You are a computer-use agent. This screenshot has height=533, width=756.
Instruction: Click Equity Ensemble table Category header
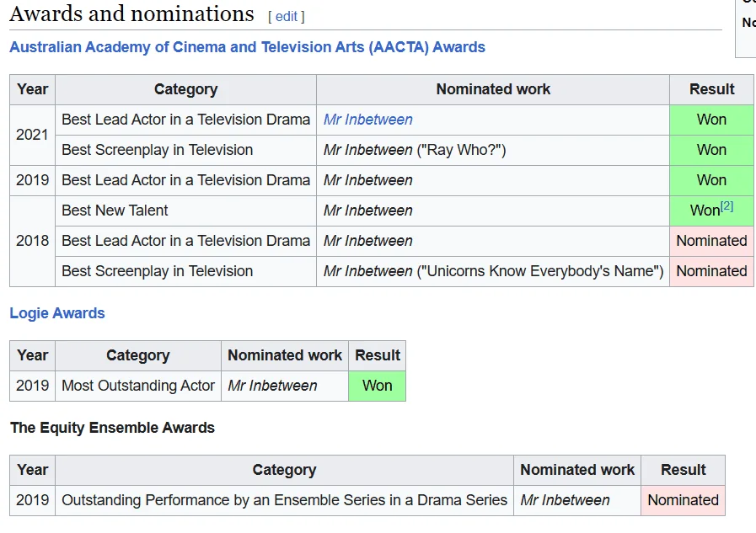coord(285,470)
